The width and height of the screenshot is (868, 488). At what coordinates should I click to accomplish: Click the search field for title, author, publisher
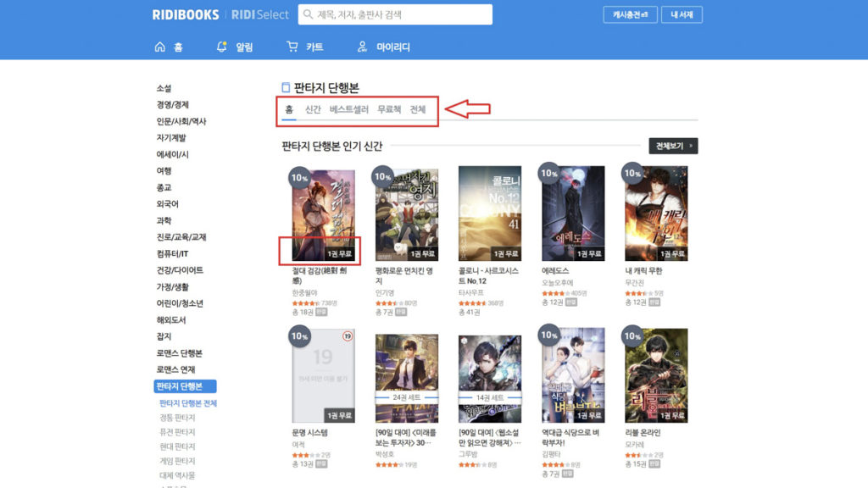(395, 14)
